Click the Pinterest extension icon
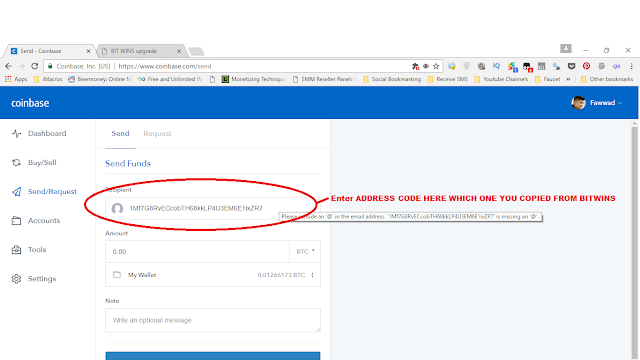 (587, 66)
